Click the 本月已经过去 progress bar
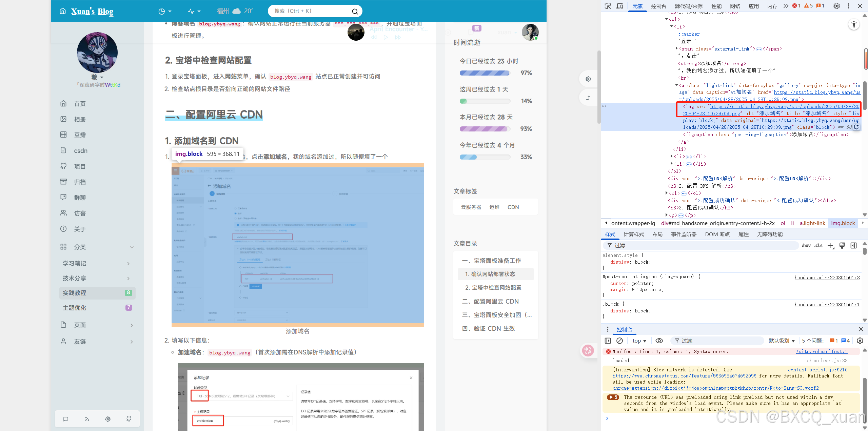 [x=485, y=129]
